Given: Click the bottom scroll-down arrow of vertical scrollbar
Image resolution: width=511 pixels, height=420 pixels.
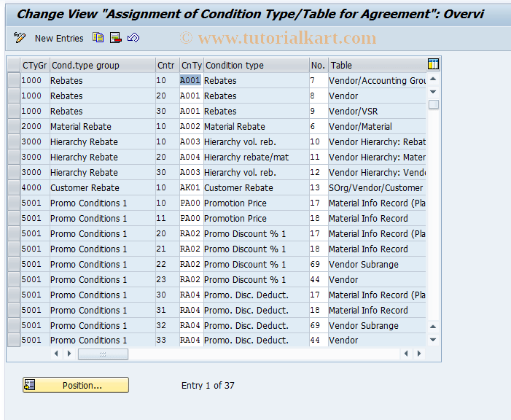Looking at the screenshot, I should click(x=433, y=340).
